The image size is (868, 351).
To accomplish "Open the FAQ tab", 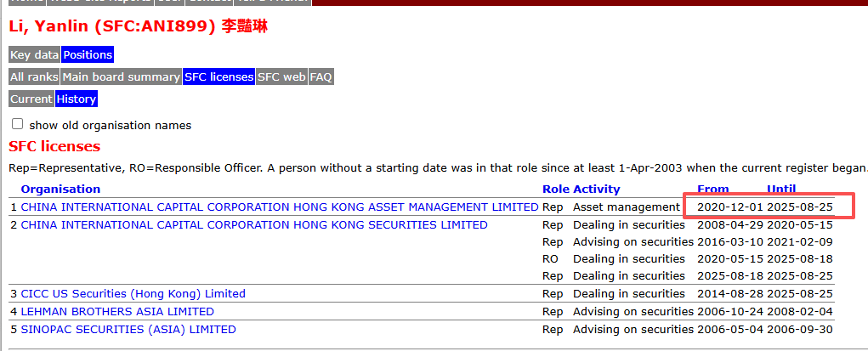I will [321, 76].
